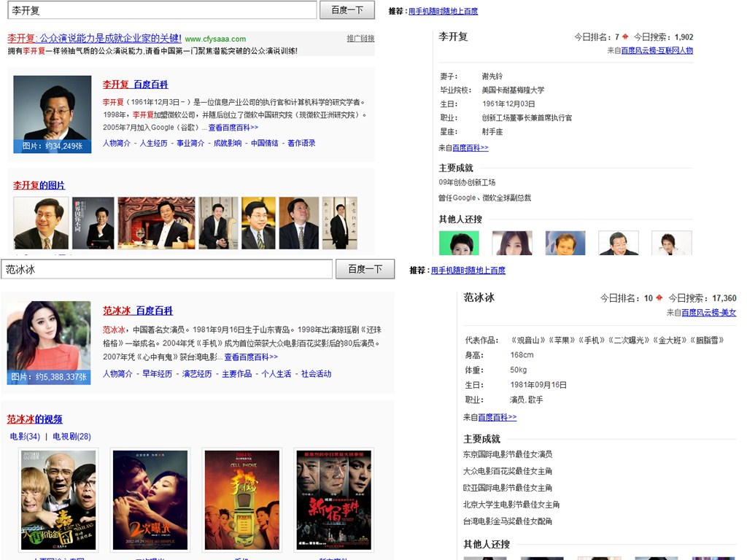
Task: Click the 百度风云榜-互联网人物 link
Action: point(657,51)
